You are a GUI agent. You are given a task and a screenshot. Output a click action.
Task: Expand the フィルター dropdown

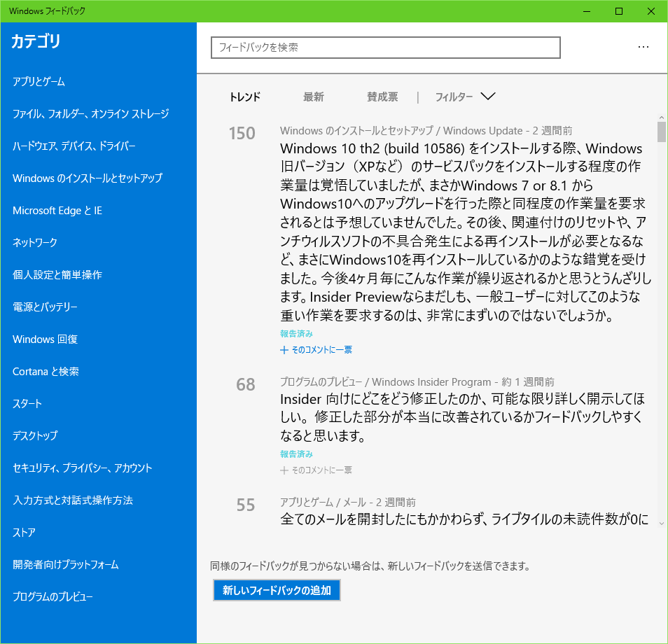[x=465, y=97]
